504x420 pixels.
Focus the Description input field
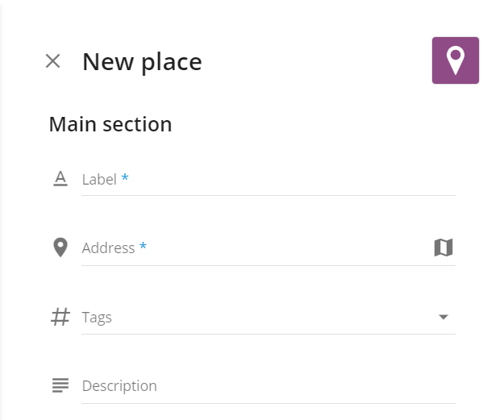point(269,386)
